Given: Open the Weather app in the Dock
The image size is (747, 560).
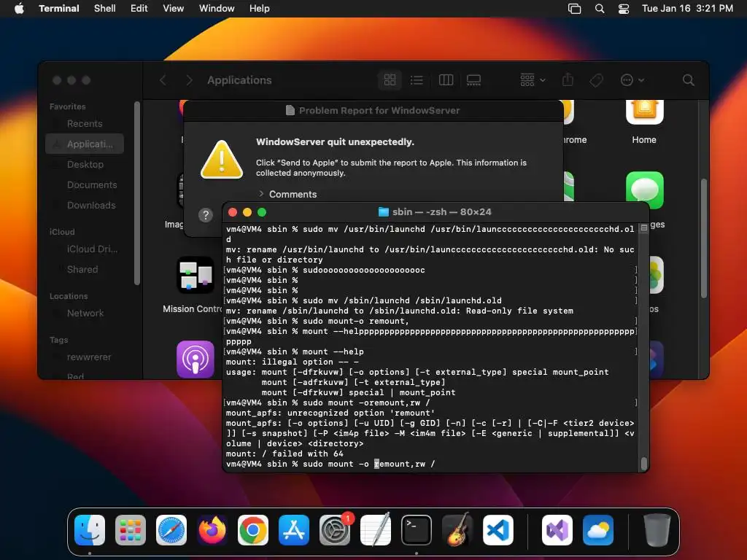Looking at the screenshot, I should [598, 530].
